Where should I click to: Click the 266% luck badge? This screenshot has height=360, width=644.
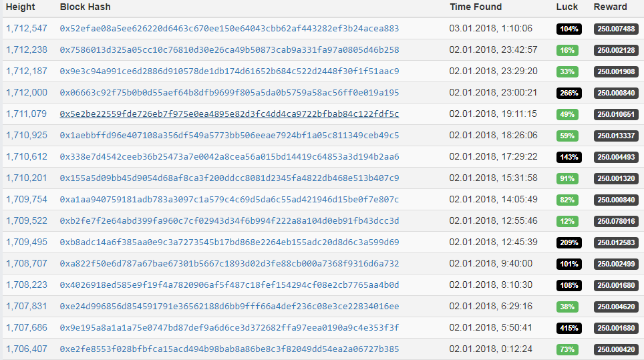[569, 93]
